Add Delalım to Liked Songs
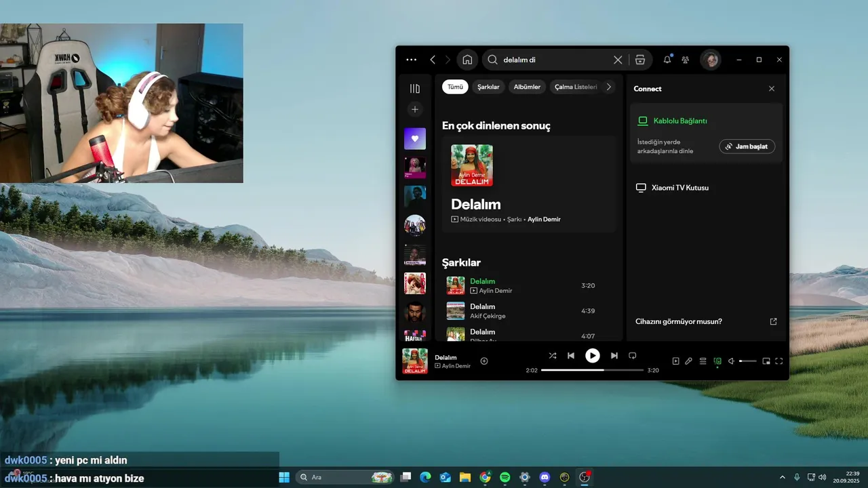 [x=484, y=361]
